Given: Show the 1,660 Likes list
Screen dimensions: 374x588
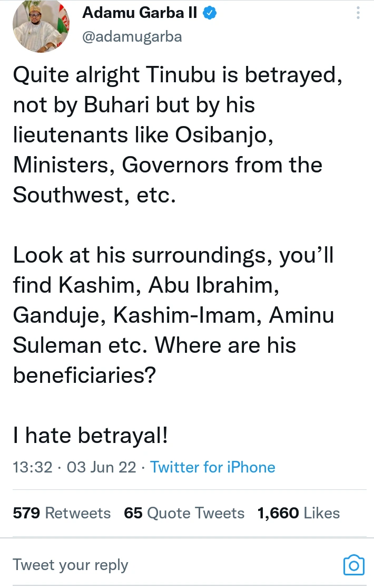Looking at the screenshot, I should 298,513.
